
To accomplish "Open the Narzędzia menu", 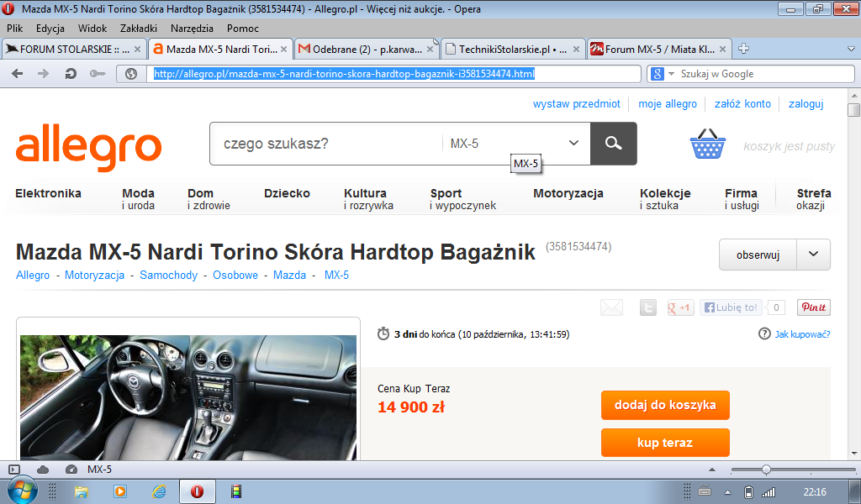I will click(192, 28).
